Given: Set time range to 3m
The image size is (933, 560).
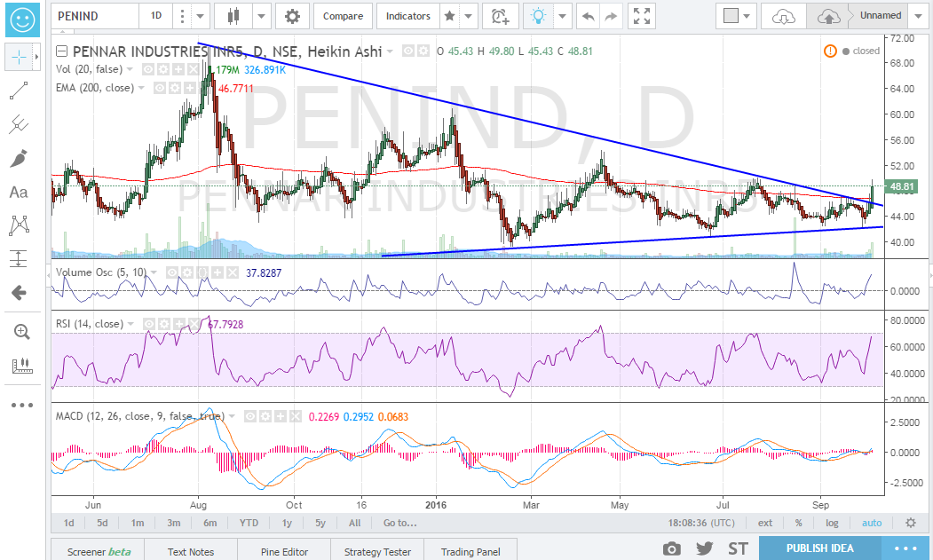Looking at the screenshot, I should click(x=174, y=523).
